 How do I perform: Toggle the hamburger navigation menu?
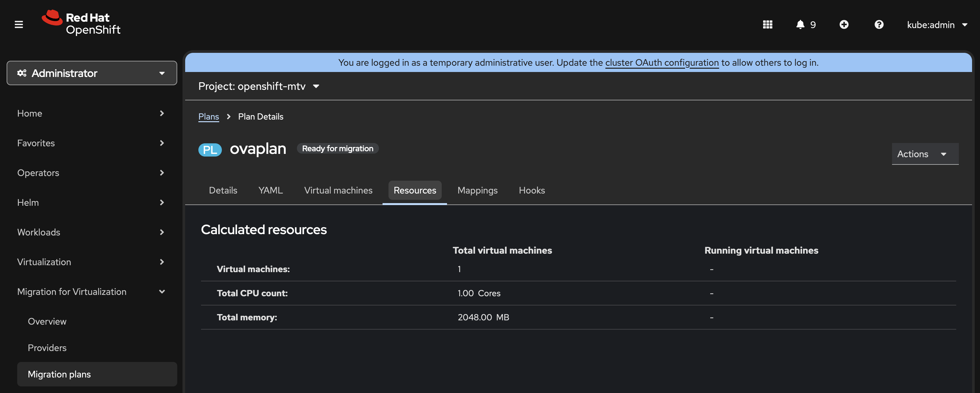19,25
